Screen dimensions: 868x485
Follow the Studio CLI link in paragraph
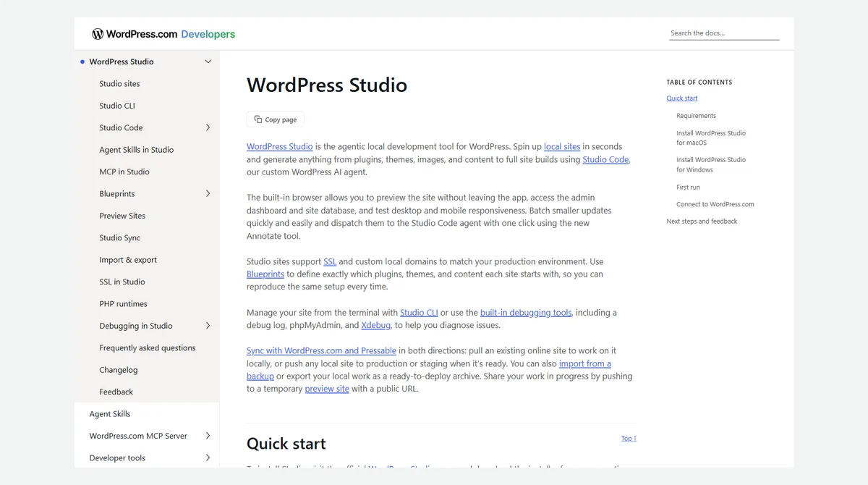[x=419, y=313]
